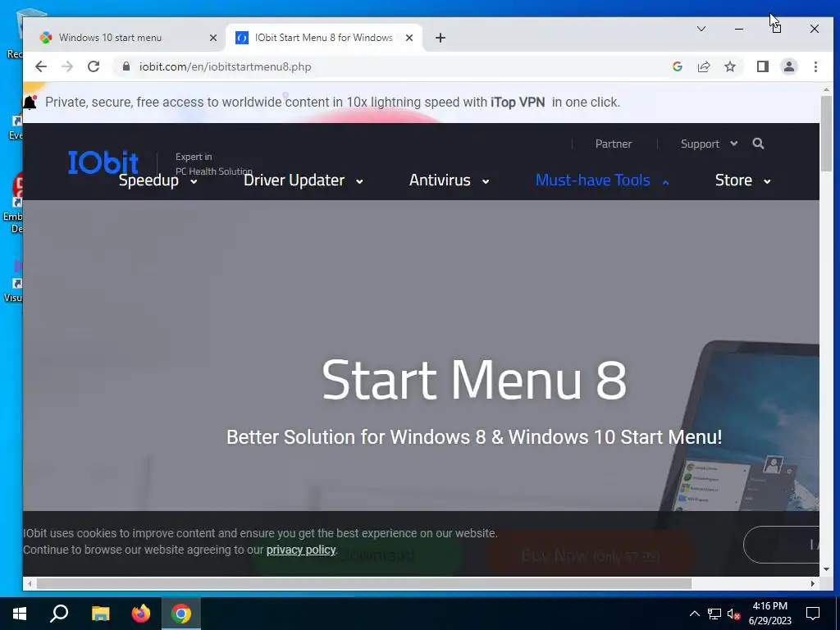Open the Windows Start button

[20, 614]
